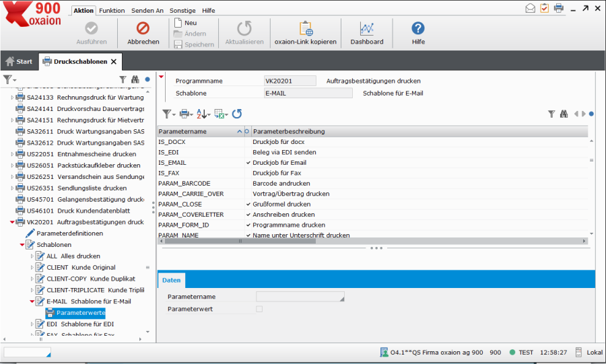
Task: Switch to the Start tab
Action: (19, 61)
